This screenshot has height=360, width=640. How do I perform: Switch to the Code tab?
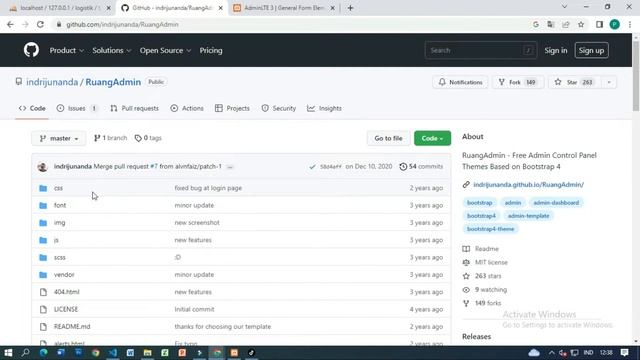tap(32, 109)
